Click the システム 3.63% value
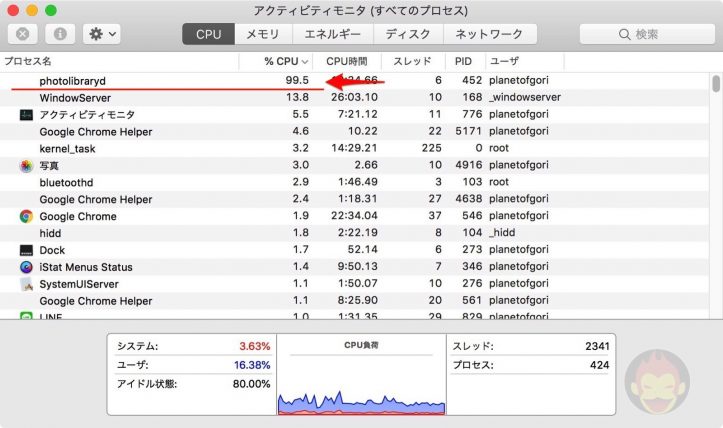 255,346
